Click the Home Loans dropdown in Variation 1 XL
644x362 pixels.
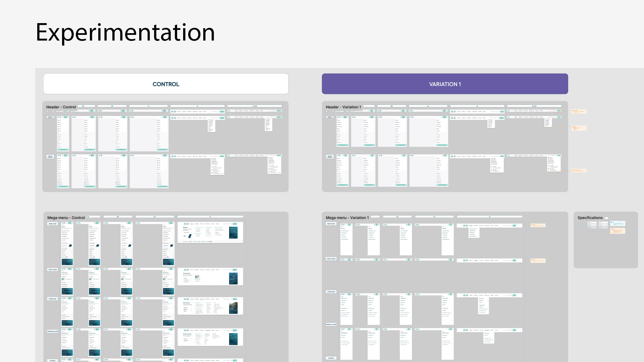[x=483, y=305]
